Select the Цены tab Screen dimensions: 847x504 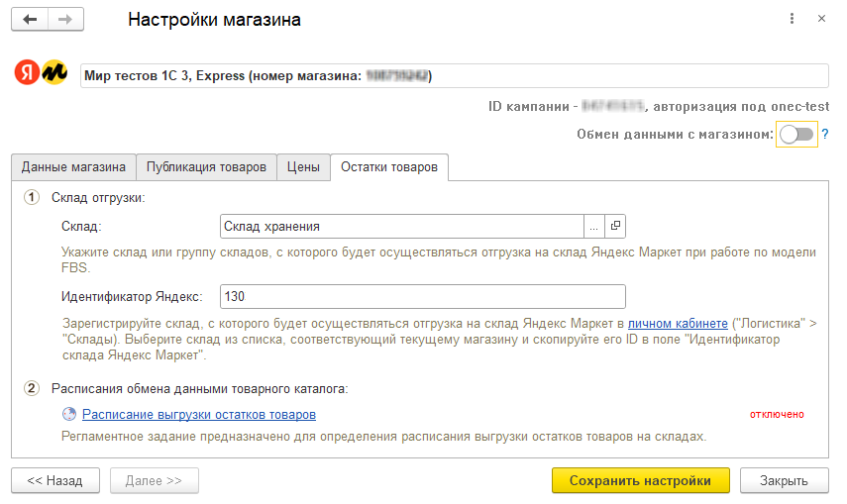click(x=303, y=167)
